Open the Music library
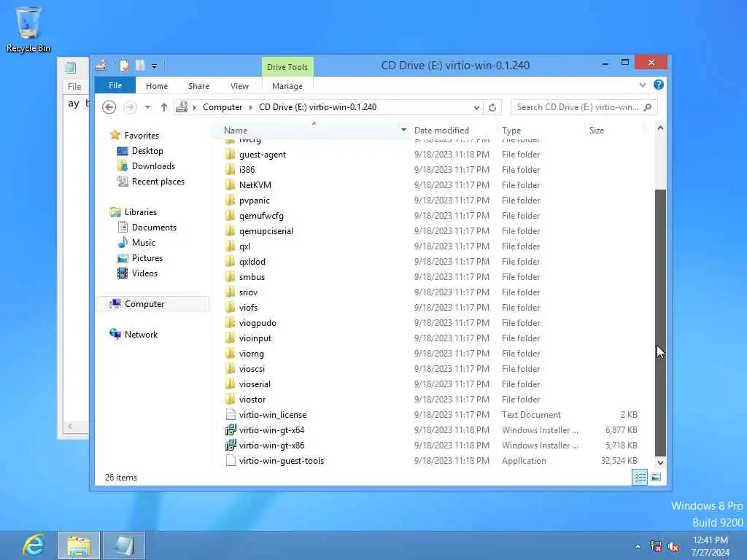The width and height of the screenshot is (747, 560). pos(144,242)
